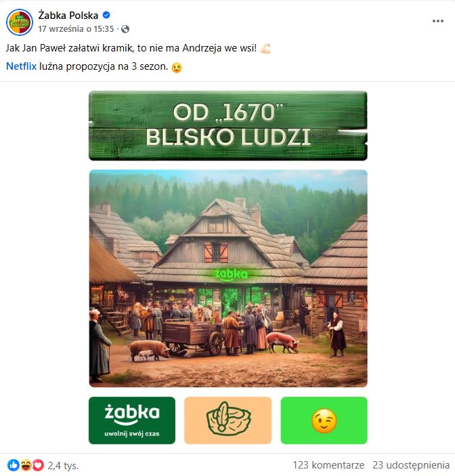455x476 pixels.
Task: Open the 23 udostępnienia shares link
Action: (x=411, y=465)
